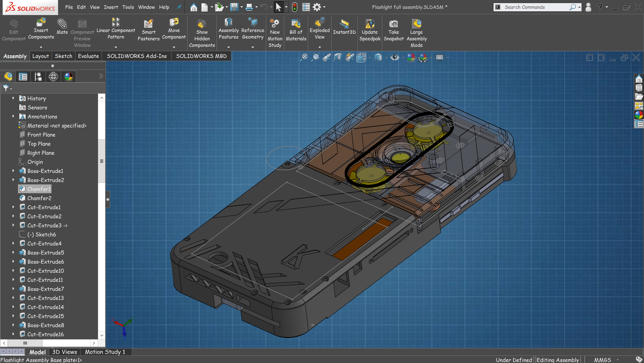Take Snapshot of the assembly
The width and height of the screenshot is (644, 363).
point(393,30)
